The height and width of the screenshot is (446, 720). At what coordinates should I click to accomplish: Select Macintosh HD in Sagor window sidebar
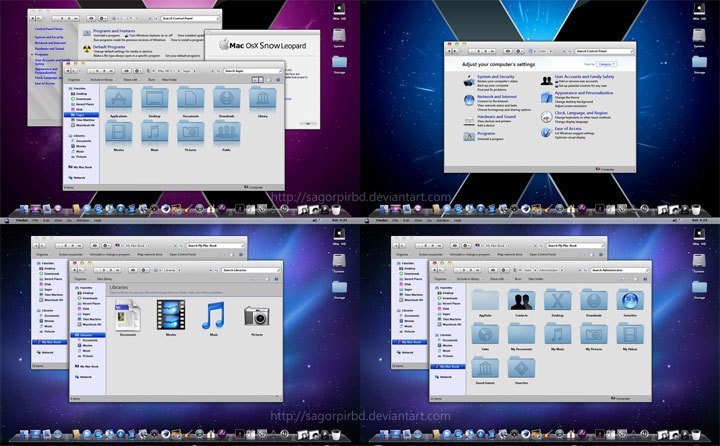[85, 125]
